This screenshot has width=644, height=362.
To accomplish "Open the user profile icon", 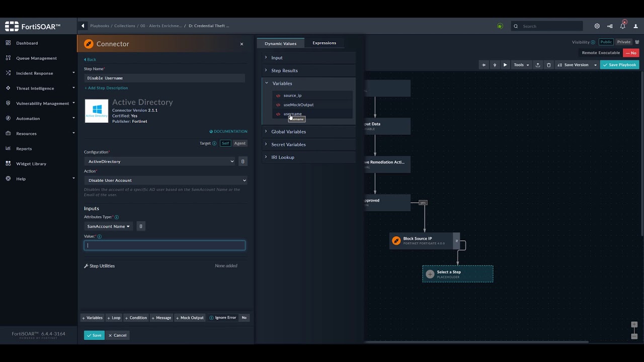I will pyautogui.click(x=635, y=26).
